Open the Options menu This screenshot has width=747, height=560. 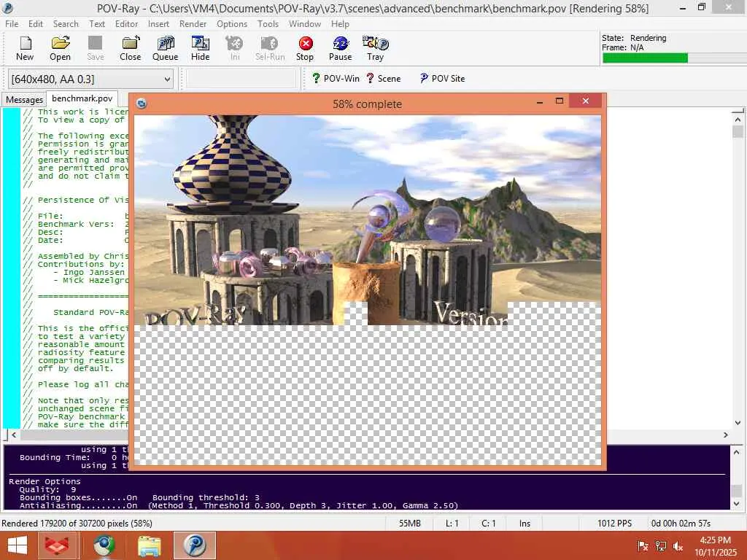[x=231, y=24]
